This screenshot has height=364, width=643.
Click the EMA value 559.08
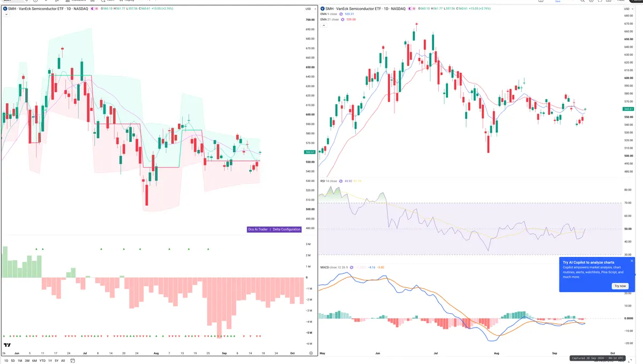pyautogui.click(x=352, y=19)
